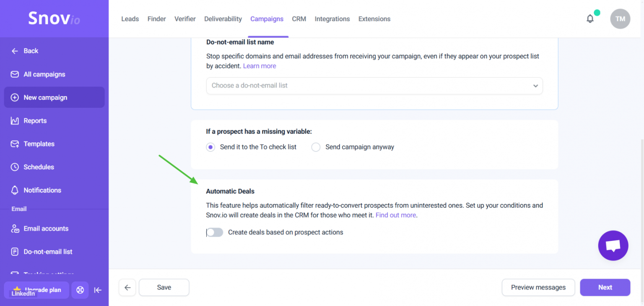Click the Snov.io logo
Viewport: 644px width, 306px height.
(54, 18)
